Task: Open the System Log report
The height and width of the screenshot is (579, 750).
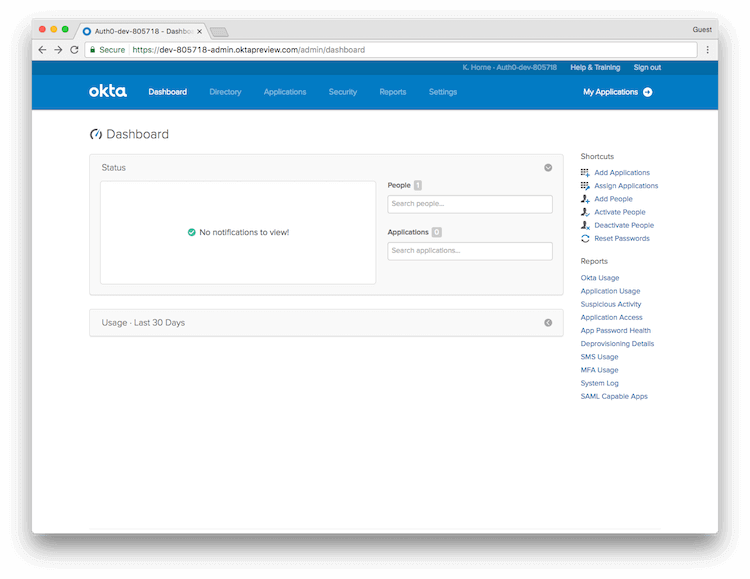Action: click(x=599, y=383)
